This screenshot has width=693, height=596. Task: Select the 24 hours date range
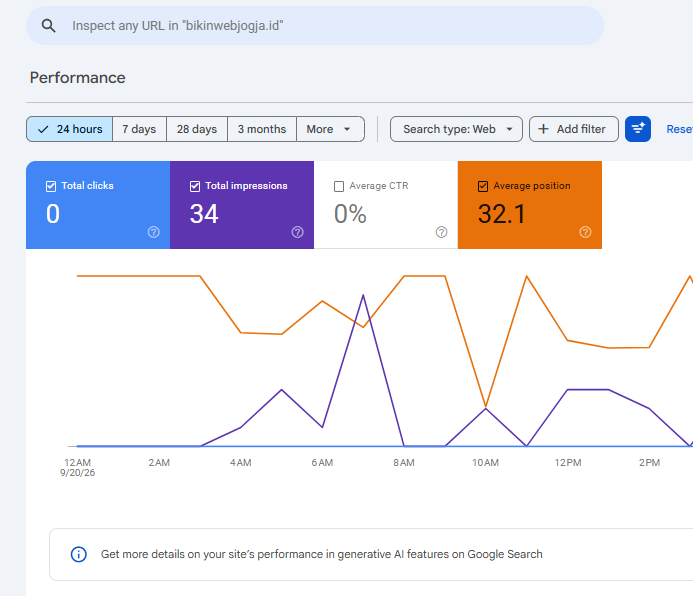[x=69, y=129]
